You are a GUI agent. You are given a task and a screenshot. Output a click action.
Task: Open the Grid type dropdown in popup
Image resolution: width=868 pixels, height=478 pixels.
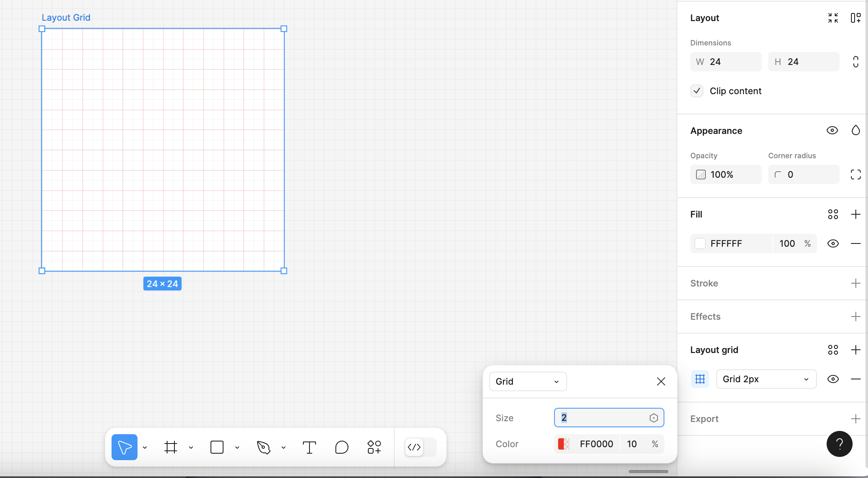(x=527, y=381)
